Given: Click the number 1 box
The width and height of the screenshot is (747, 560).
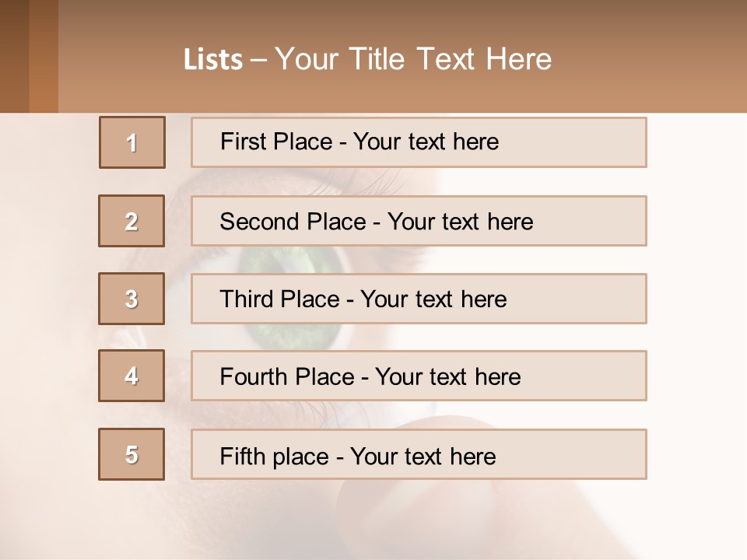Looking at the screenshot, I should tap(132, 142).
